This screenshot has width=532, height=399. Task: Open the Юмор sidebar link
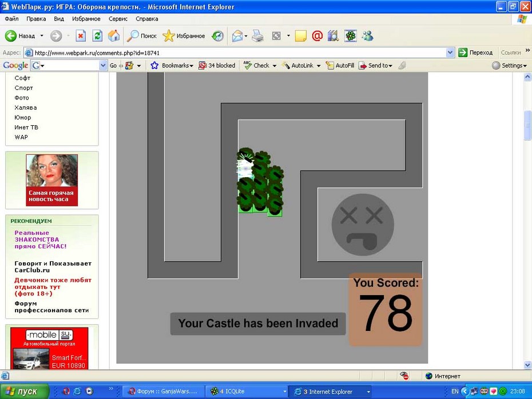tap(23, 117)
